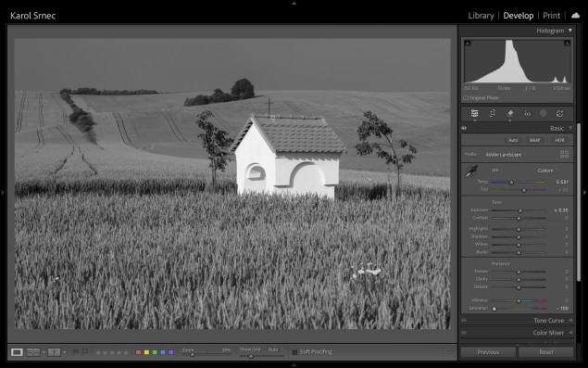This screenshot has height=368, width=588.
Task: Toggle Basic panel visibility eye
Action: pos(464,128)
